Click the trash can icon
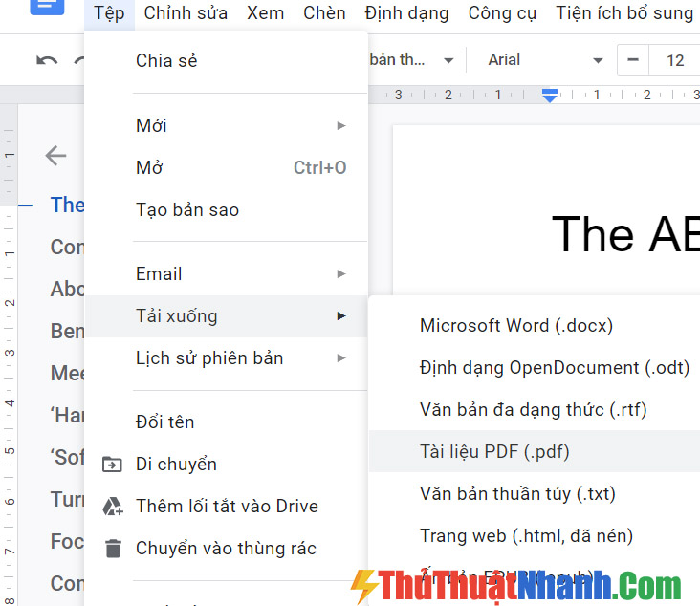 point(113,549)
